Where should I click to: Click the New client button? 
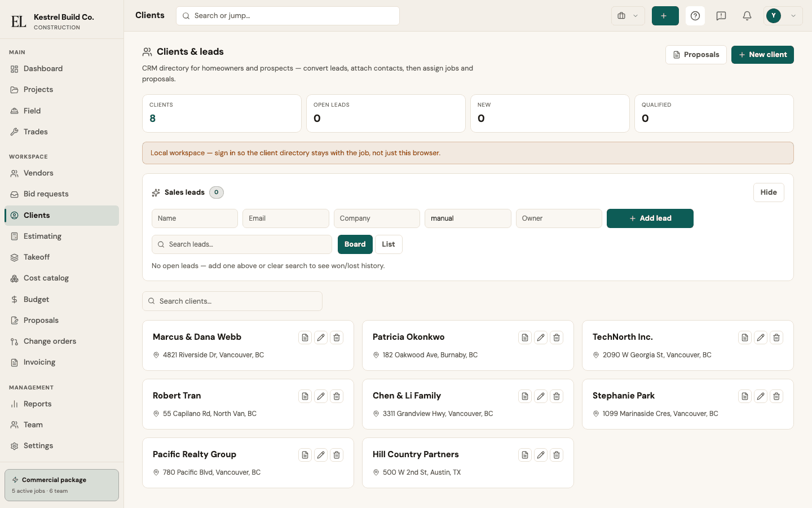(x=762, y=55)
